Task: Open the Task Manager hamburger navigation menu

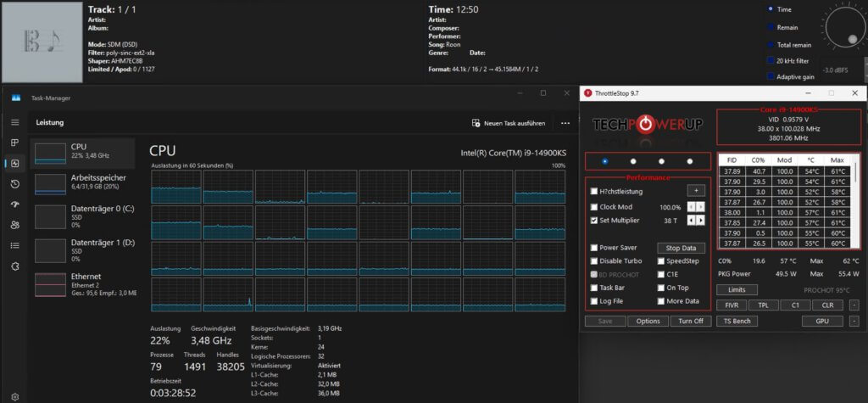Action: (15, 122)
